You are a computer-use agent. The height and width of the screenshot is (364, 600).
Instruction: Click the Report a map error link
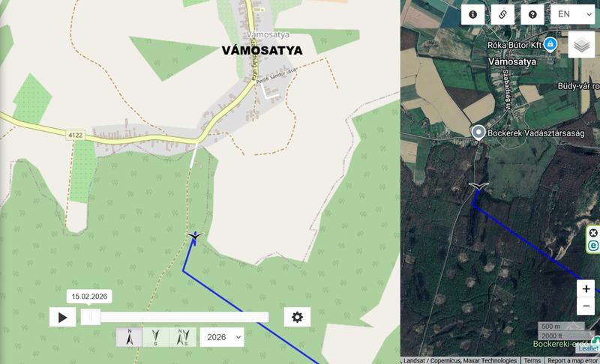click(572, 360)
